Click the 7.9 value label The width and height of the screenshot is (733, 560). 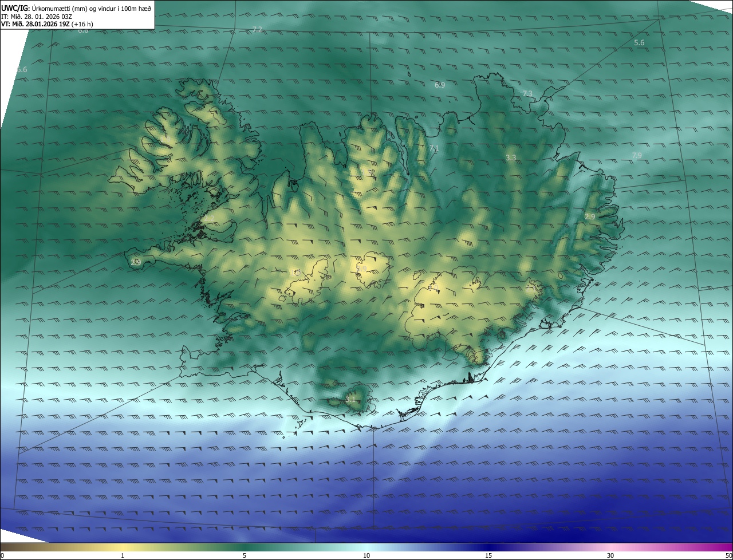[637, 155]
